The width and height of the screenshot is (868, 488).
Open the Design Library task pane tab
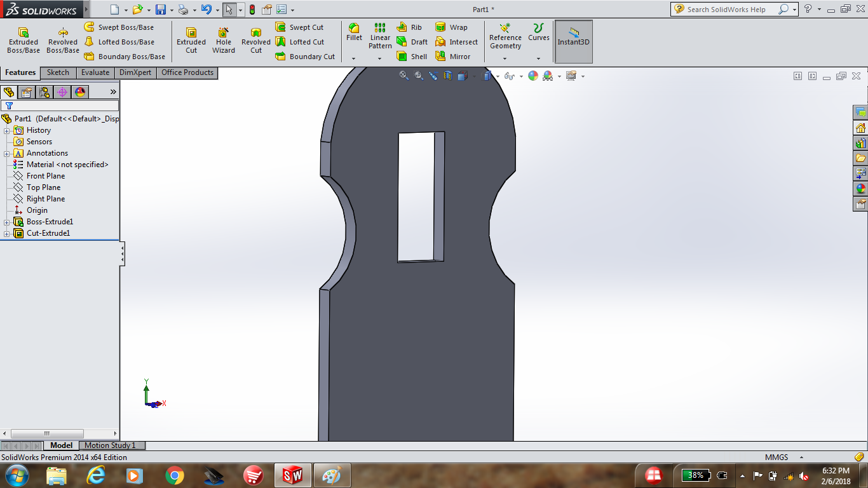point(861,143)
